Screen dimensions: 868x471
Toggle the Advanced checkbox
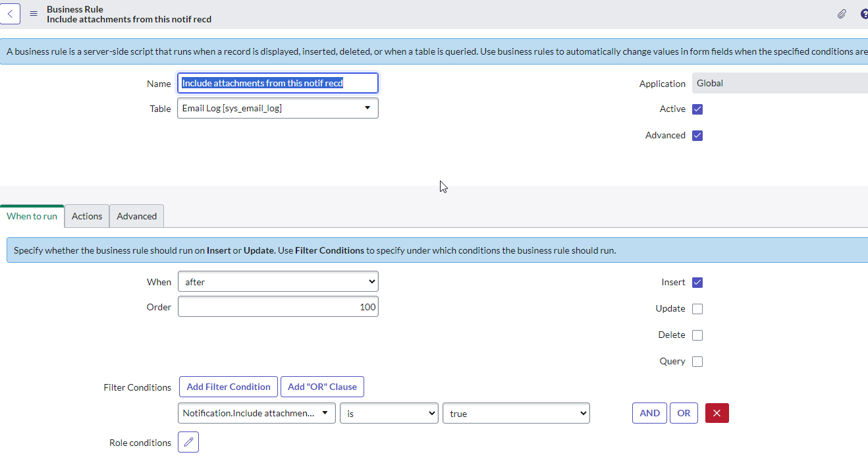tap(697, 136)
